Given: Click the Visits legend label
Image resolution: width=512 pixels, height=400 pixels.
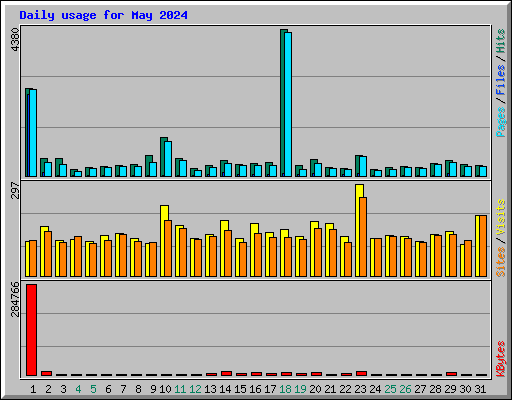Looking at the screenshot, I should [501, 217].
